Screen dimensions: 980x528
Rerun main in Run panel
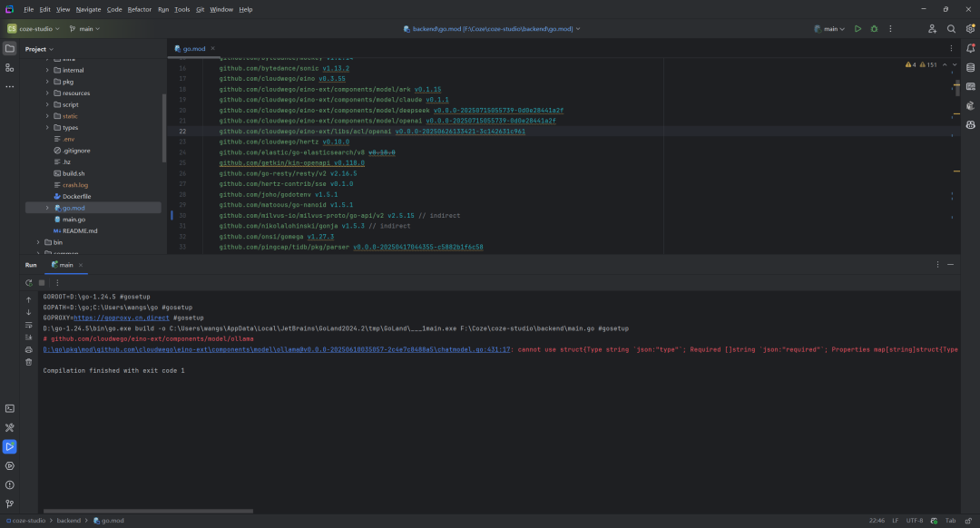(x=29, y=282)
